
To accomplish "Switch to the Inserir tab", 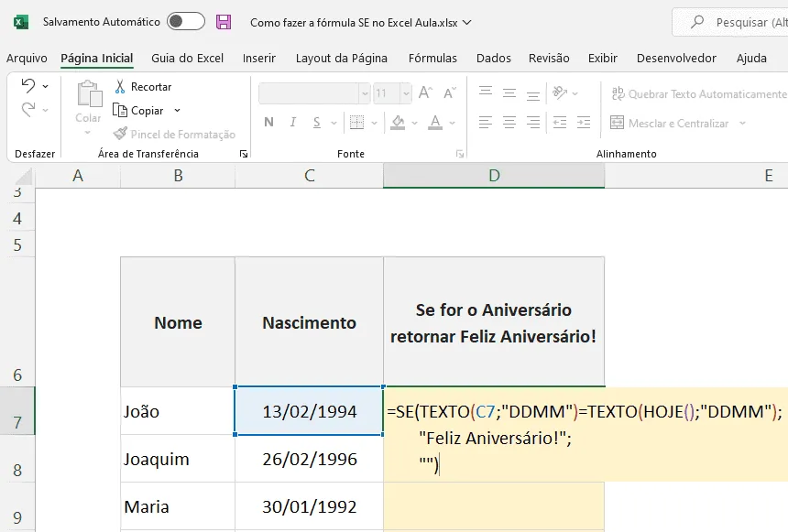I will pos(258,59).
